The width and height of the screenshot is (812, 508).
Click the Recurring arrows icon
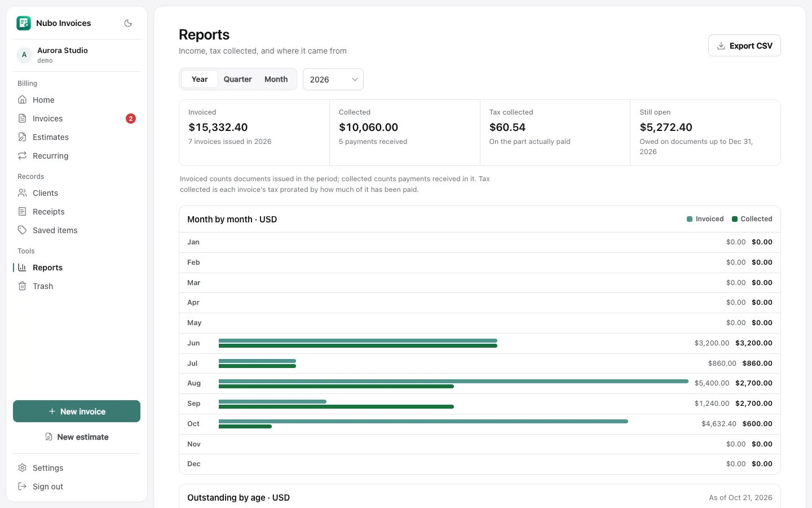click(23, 156)
